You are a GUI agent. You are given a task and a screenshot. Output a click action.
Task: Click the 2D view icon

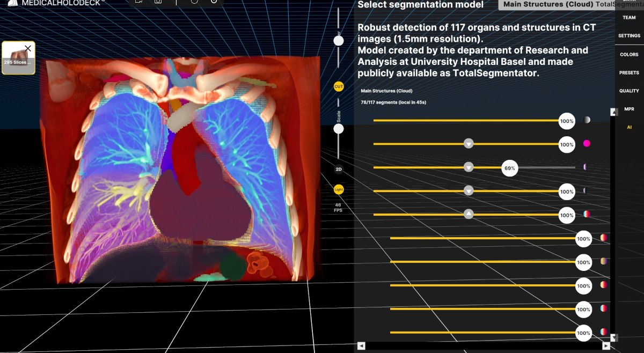[x=338, y=168]
